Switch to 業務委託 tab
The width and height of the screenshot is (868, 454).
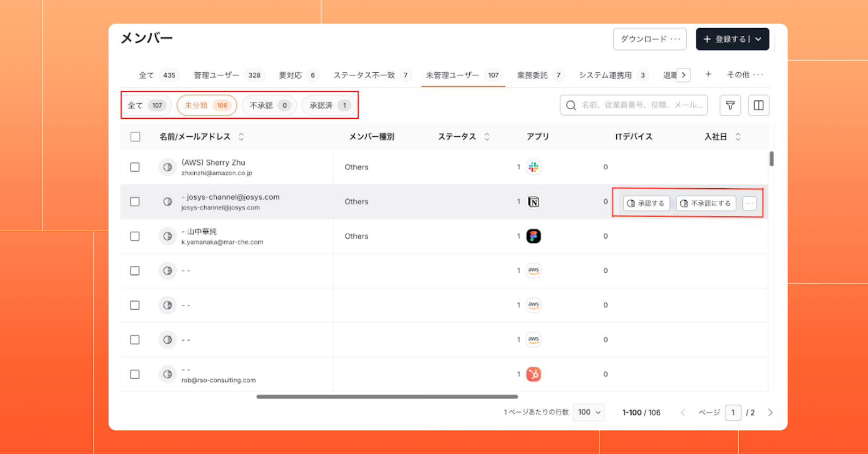point(541,75)
